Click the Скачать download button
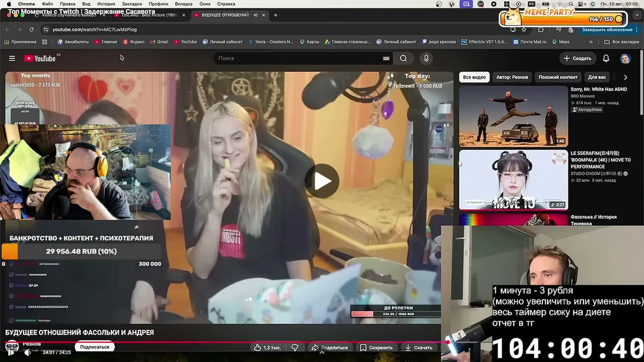Image resolution: width=644 pixels, height=362 pixels. pyautogui.click(x=419, y=347)
